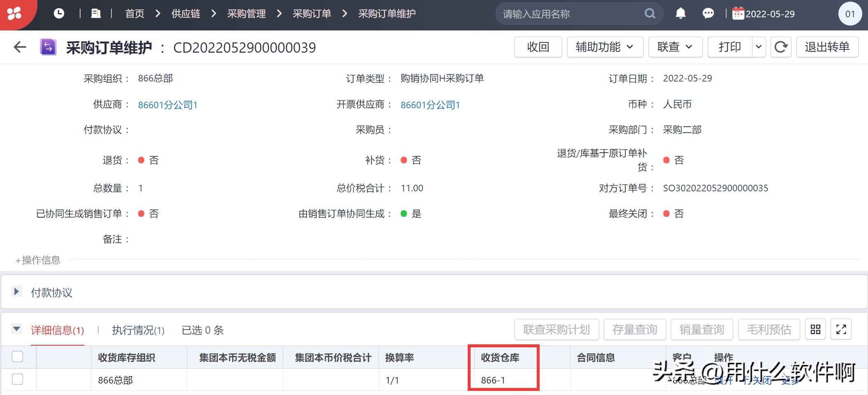
Task: Click the 收回 button
Action: [x=538, y=47]
